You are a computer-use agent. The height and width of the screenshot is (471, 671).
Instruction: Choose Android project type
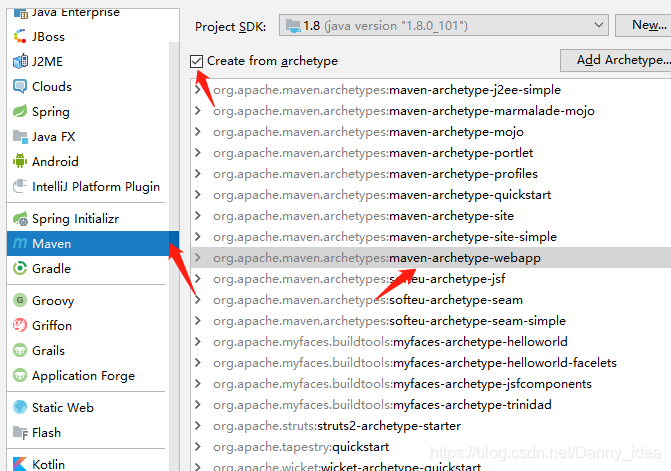tap(88, 161)
